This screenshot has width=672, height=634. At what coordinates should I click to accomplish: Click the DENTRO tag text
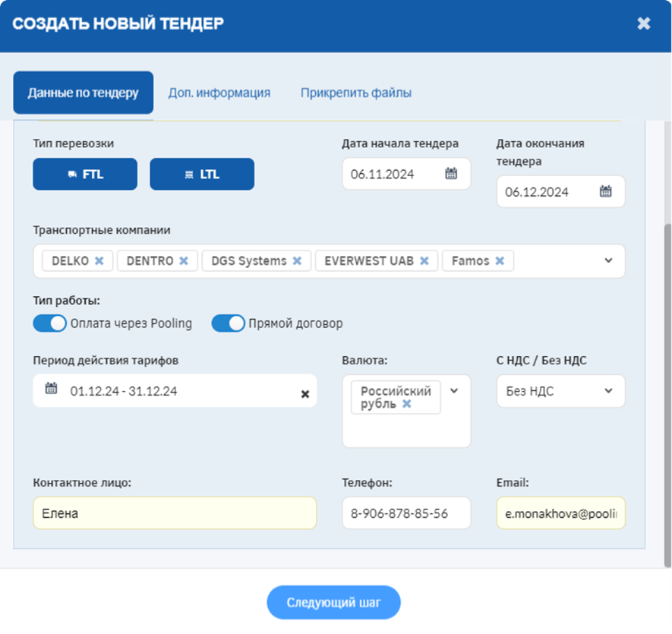coord(150,260)
